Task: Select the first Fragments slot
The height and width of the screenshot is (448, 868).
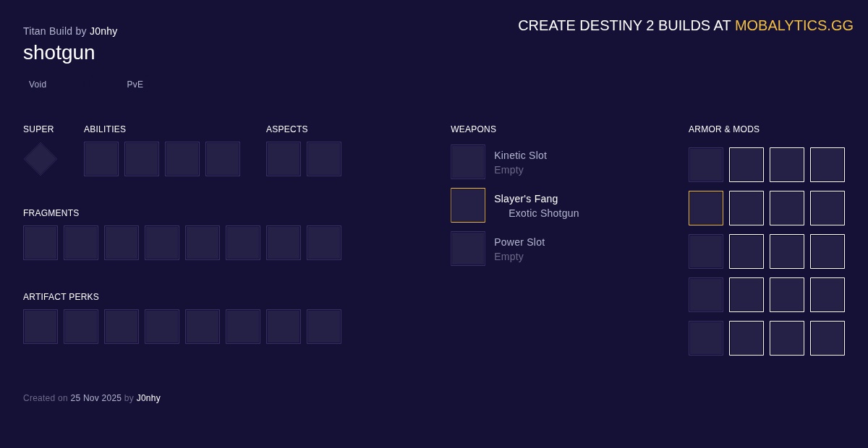Action: click(x=41, y=243)
